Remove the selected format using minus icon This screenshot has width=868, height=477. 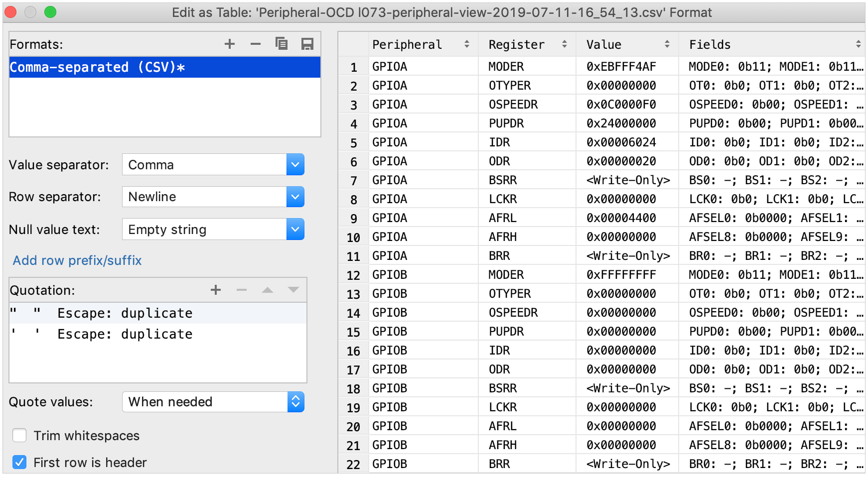tap(256, 44)
